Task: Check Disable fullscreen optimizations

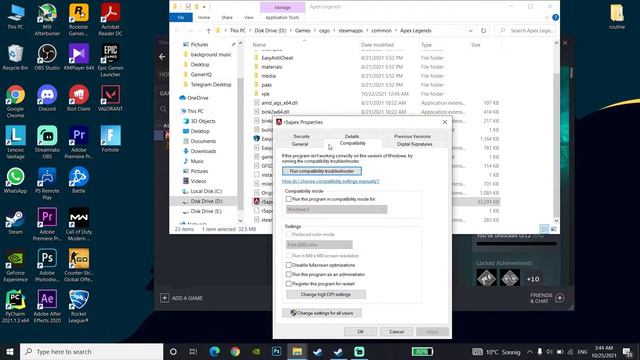Action: click(289, 265)
